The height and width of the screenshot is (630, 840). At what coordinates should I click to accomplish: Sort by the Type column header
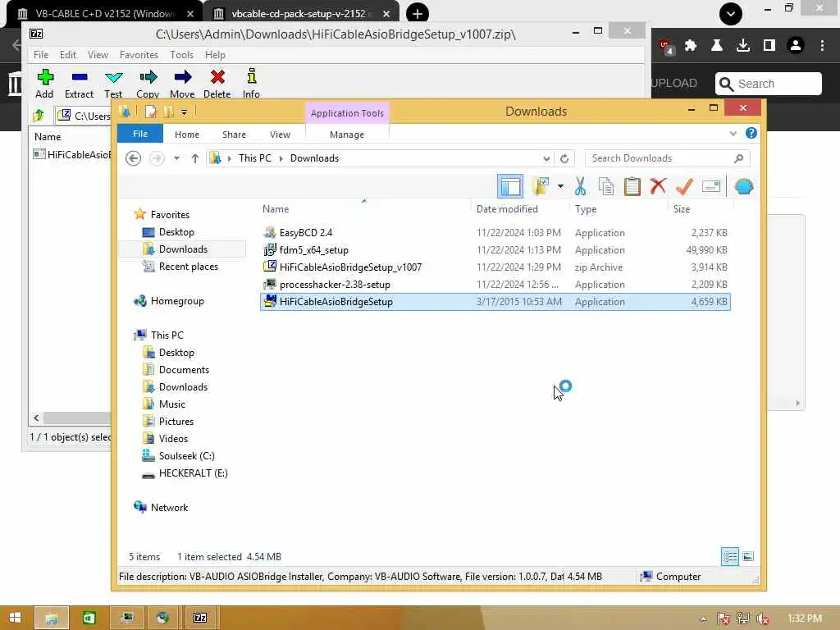tap(586, 209)
